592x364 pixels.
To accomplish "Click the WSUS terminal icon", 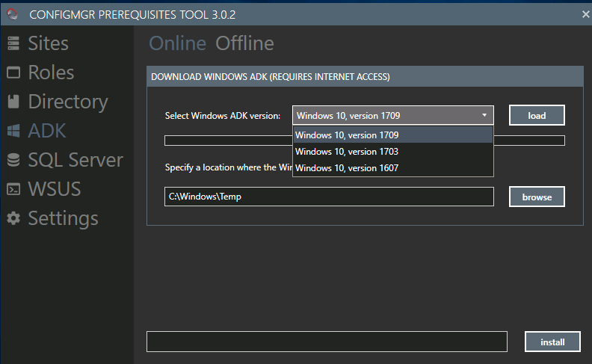I will click(x=13, y=189).
